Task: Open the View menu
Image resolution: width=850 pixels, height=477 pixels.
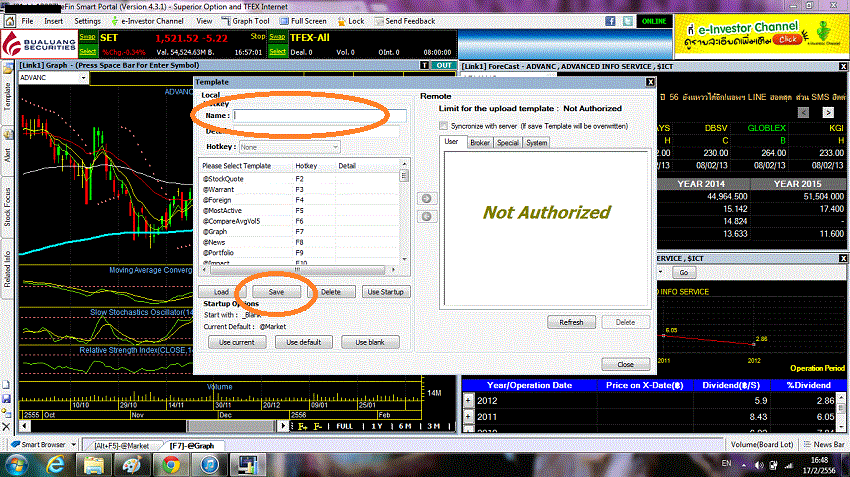Action: pyautogui.click(x=204, y=21)
